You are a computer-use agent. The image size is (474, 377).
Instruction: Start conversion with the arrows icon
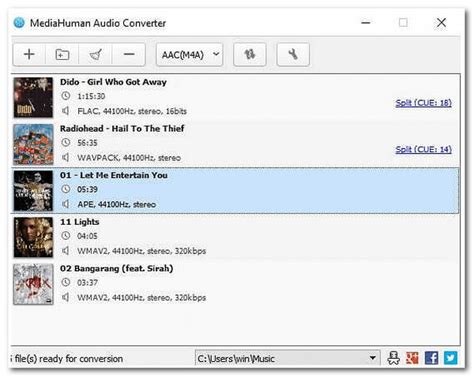click(250, 54)
